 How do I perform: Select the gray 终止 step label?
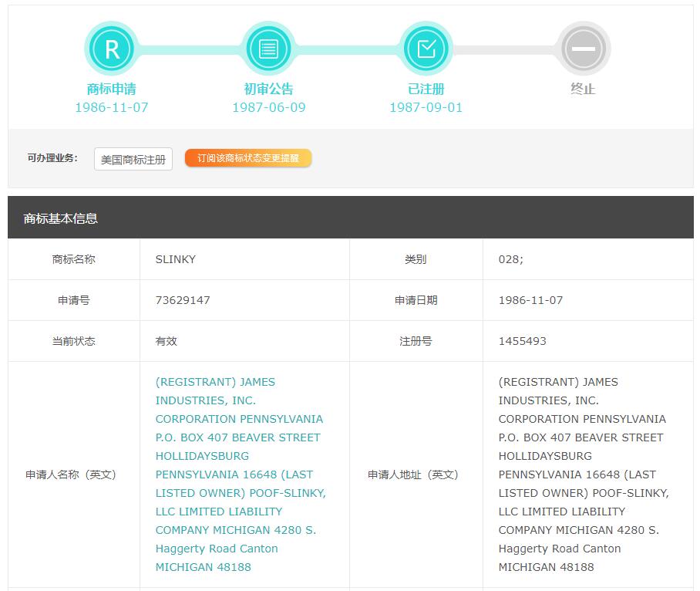pyautogui.click(x=583, y=89)
